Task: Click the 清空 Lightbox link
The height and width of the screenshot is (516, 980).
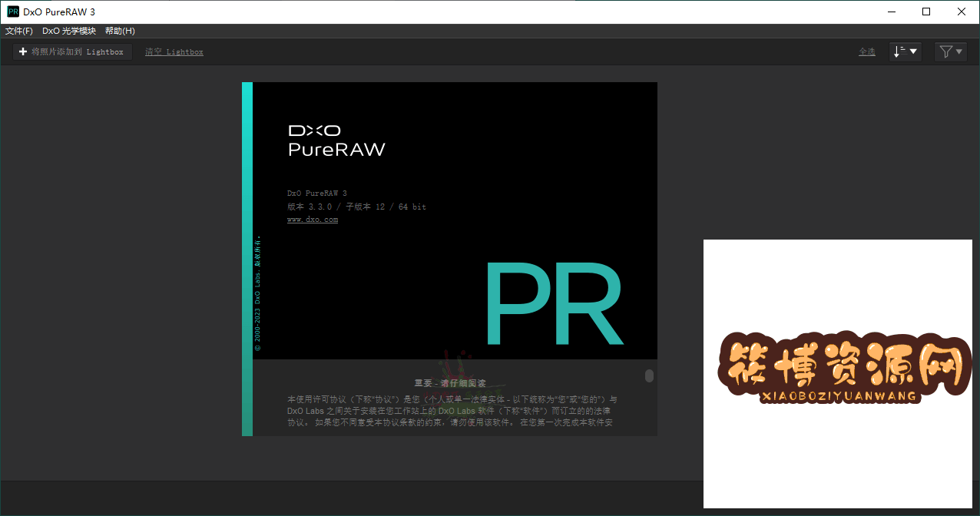Action: [174, 52]
